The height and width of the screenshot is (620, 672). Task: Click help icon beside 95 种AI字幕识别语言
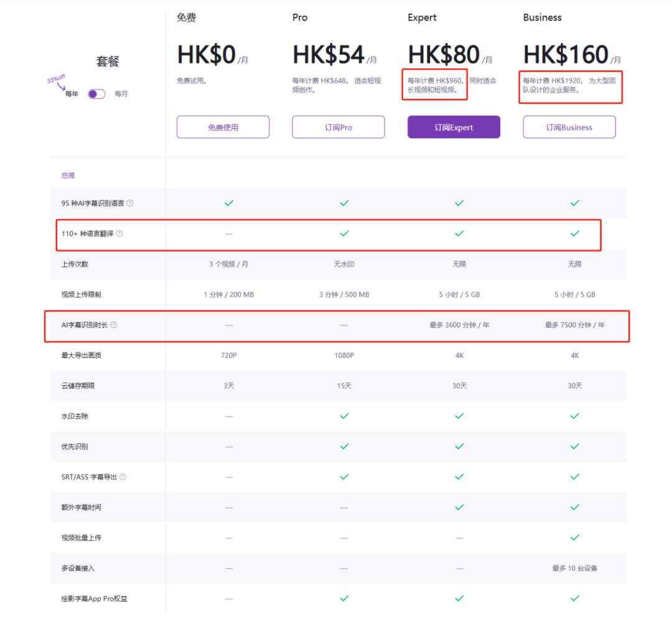(x=130, y=203)
